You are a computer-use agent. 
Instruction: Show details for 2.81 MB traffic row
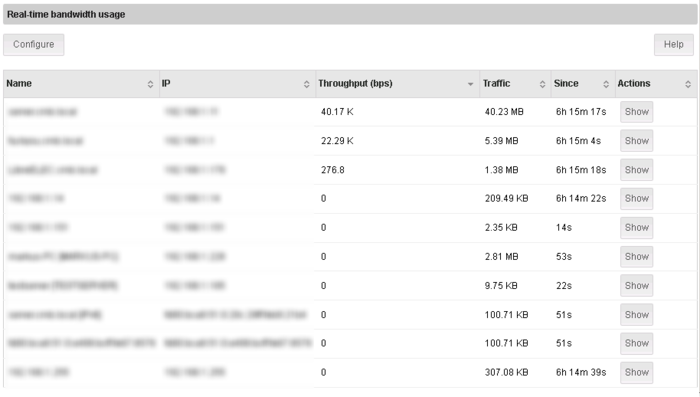tap(637, 256)
